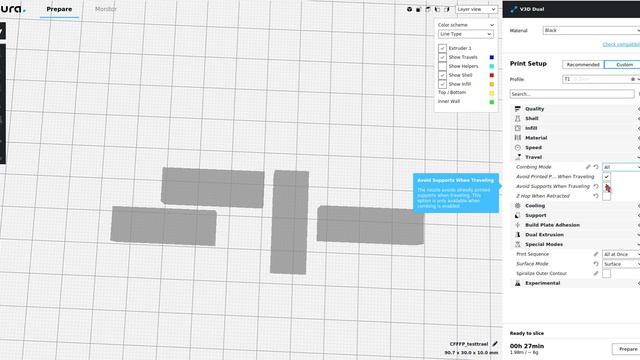Screen dimensions: 640x360
Task: Click the green Inner Wall color swatch
Action: coord(491,102)
